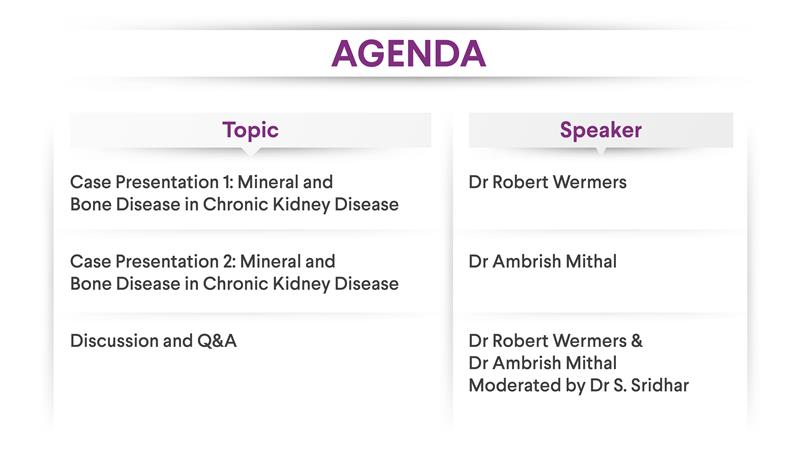Click the divider line under first topic row
800x452 pixels.
pos(251,231)
